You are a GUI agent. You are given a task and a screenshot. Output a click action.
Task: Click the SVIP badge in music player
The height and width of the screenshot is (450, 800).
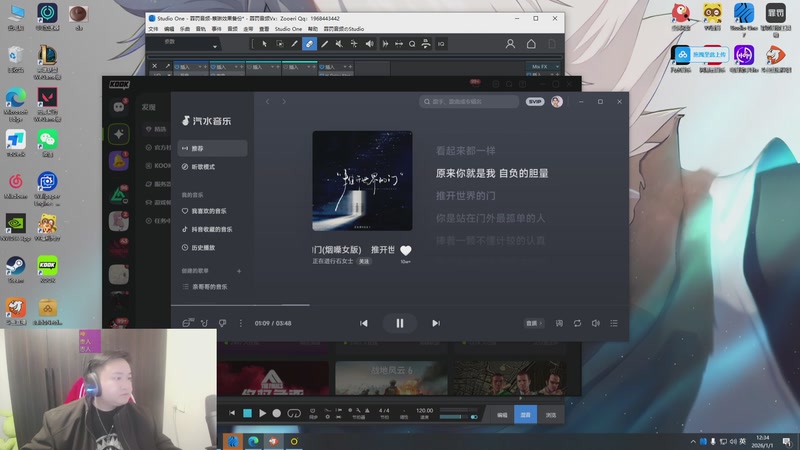pos(535,102)
